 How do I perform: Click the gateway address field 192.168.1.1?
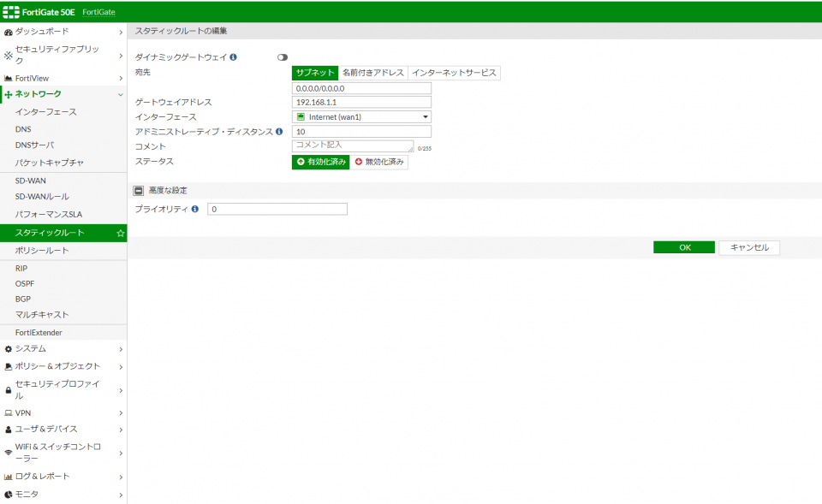tap(361, 103)
